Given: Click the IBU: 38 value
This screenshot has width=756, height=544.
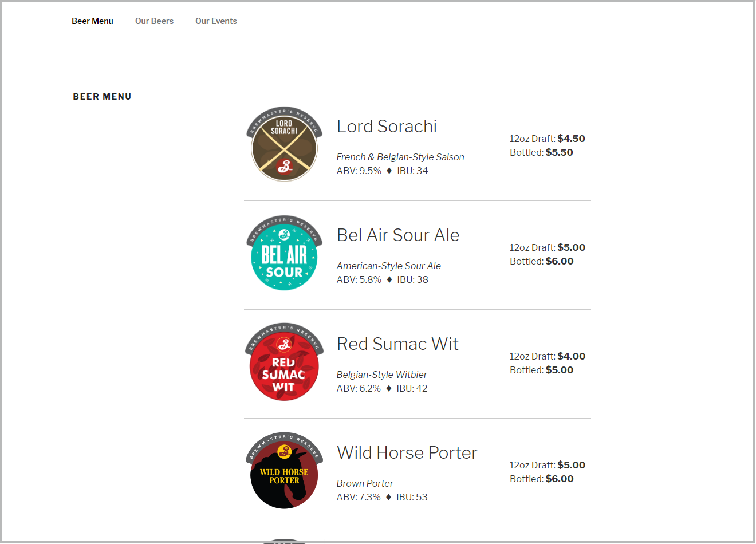Looking at the screenshot, I should click(x=412, y=279).
